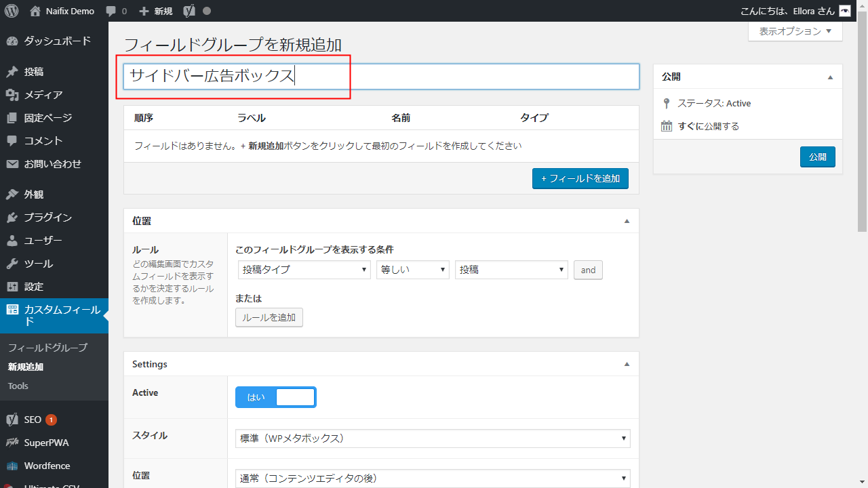Viewport: 868px width, 488px height.
Task: Open the フィールドグループ submenu item
Action: point(47,348)
